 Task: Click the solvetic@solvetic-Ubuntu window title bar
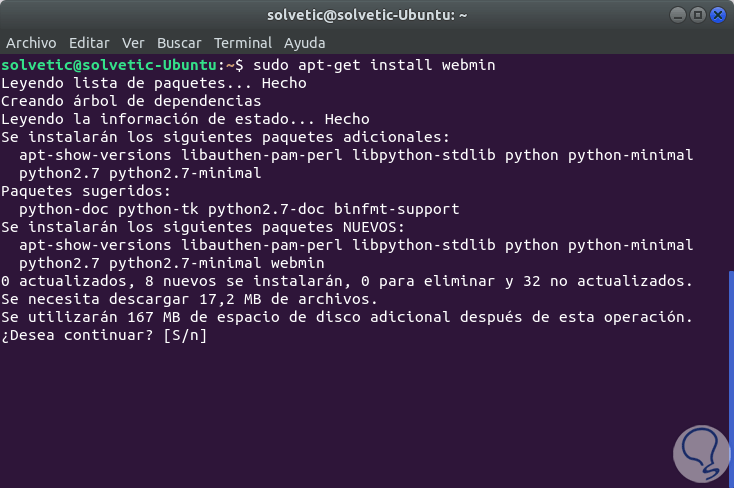pyautogui.click(x=368, y=15)
